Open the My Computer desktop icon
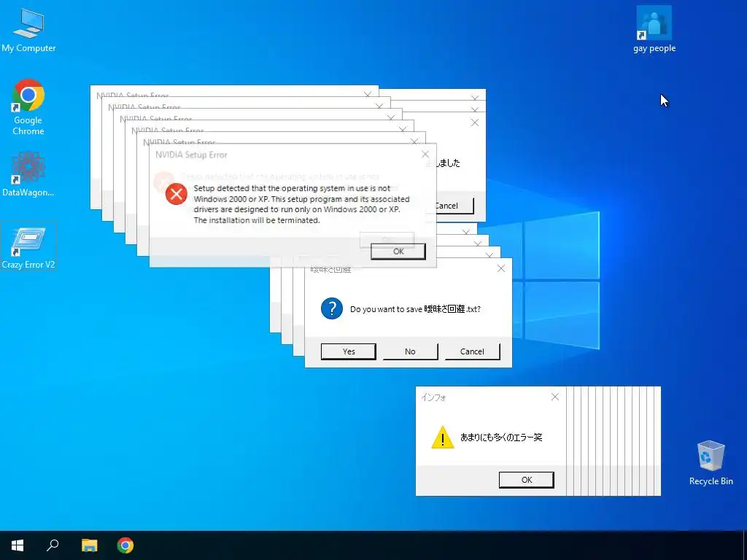This screenshot has height=560, width=747. pos(28,29)
